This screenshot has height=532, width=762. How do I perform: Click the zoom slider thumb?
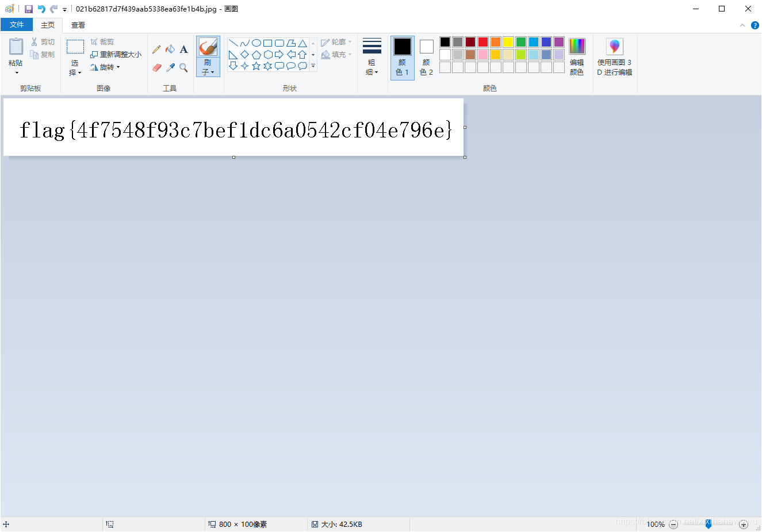pos(709,525)
